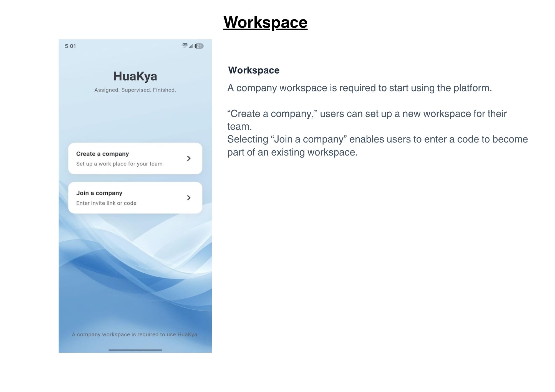Screen dimensions: 555x392
Task: Click the tagline Assigned. Supervised. Finished.
Action: tap(135, 90)
